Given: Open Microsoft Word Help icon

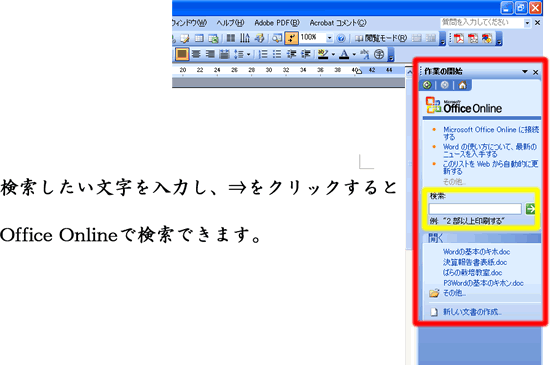Looking at the screenshot, I should (x=341, y=38).
